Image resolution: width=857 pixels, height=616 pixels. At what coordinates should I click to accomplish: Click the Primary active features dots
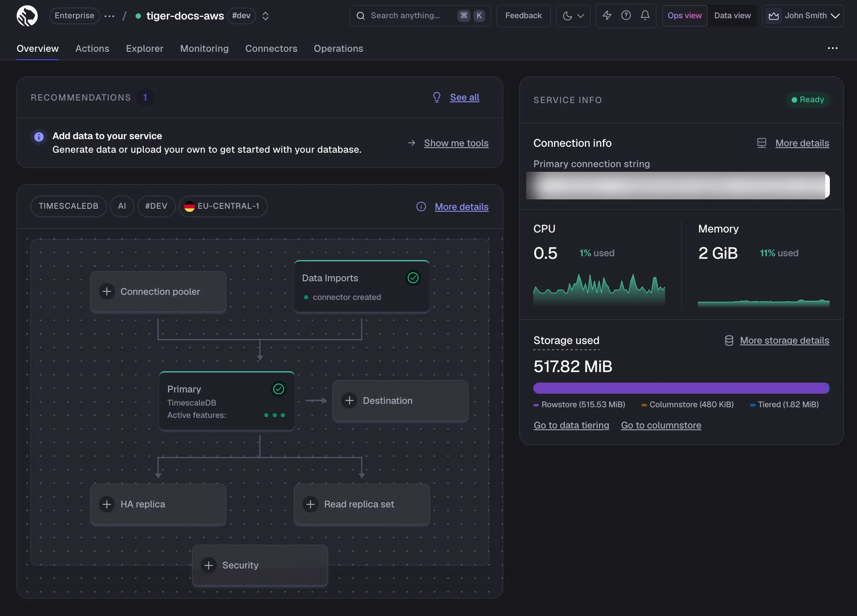tap(274, 415)
